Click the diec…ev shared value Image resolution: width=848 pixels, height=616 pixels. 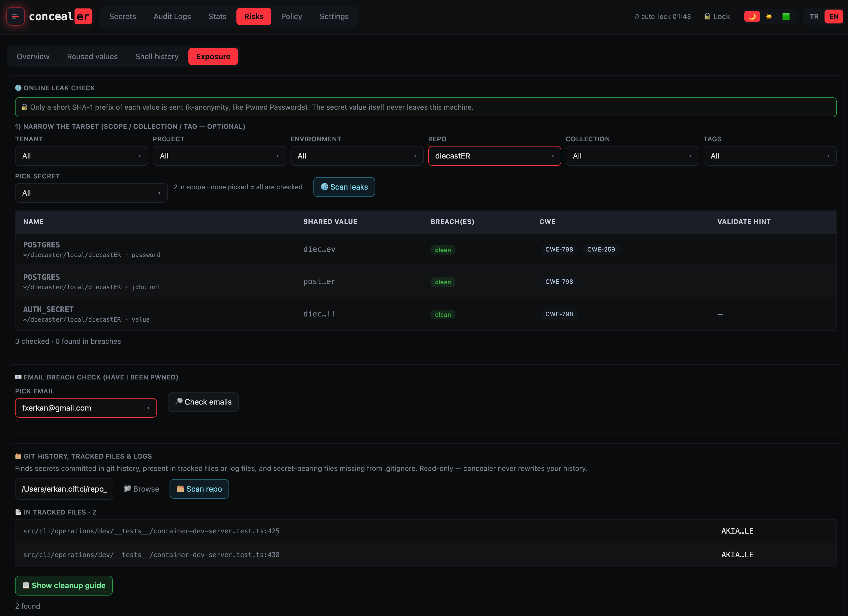pyautogui.click(x=319, y=249)
